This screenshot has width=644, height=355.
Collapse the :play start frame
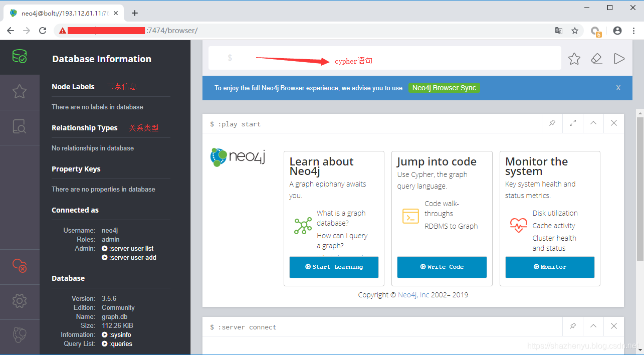(x=593, y=123)
